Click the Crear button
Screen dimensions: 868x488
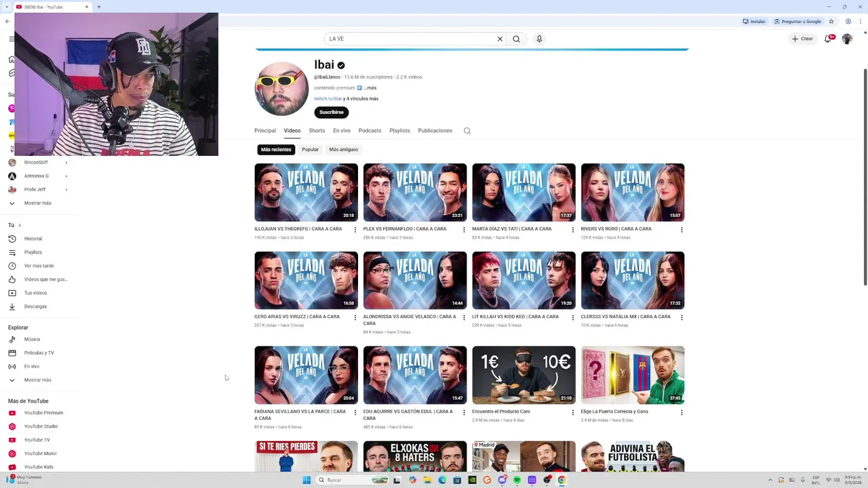802,39
